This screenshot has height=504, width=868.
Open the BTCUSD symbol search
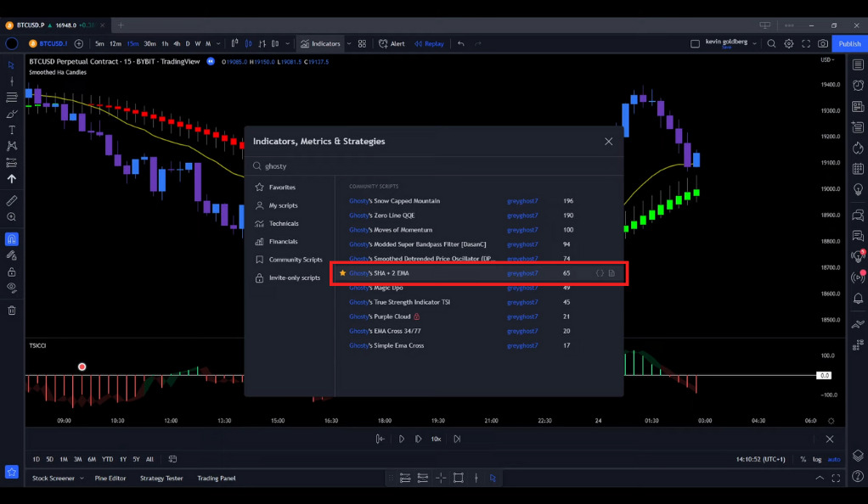coord(48,44)
